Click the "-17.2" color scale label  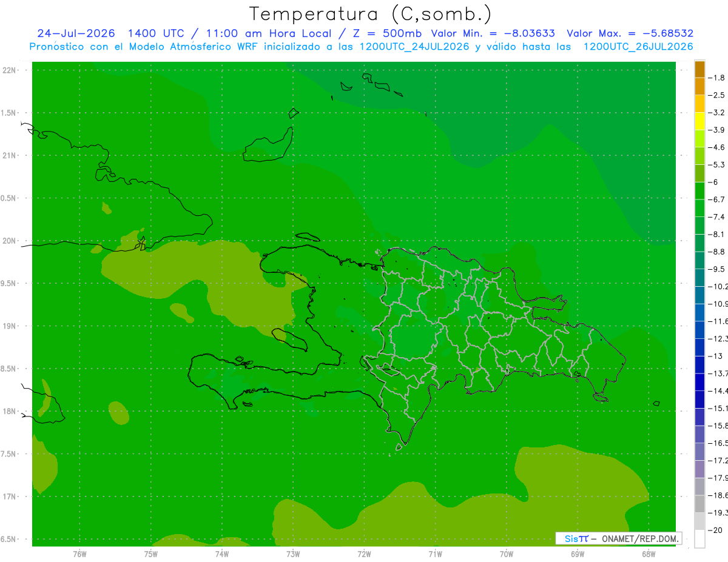[718, 460]
